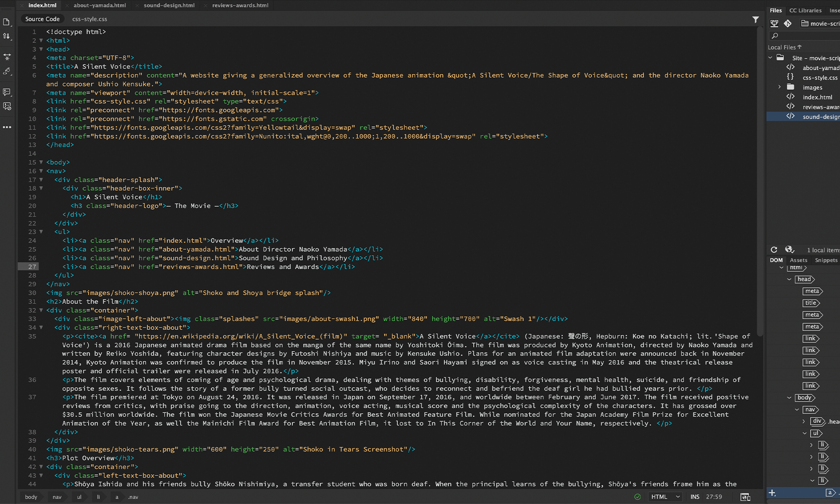Expand the images folder
Image resolution: width=840 pixels, height=504 pixels.
click(x=780, y=87)
